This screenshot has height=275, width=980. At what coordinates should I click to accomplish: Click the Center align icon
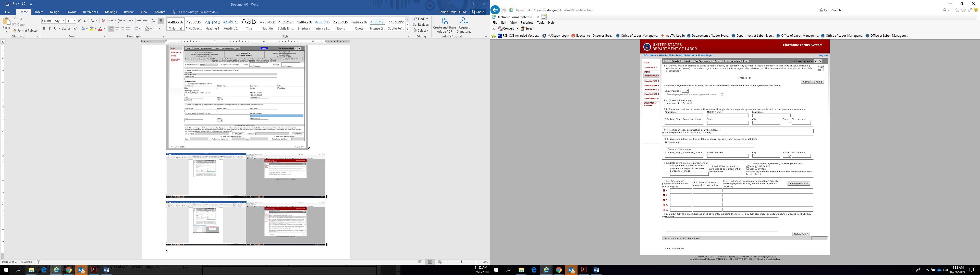[117, 29]
